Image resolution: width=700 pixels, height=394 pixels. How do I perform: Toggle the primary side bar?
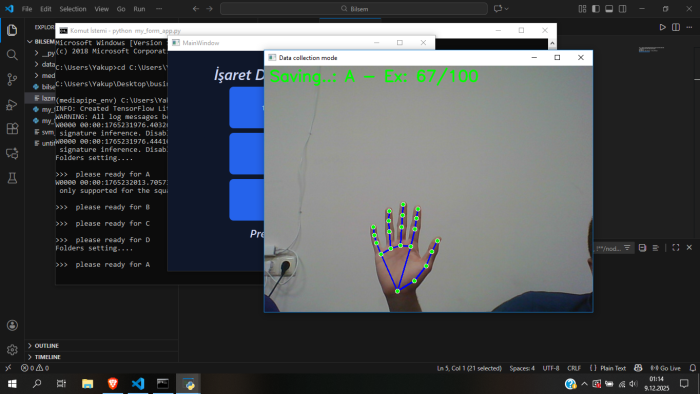pyautogui.click(x=596, y=9)
